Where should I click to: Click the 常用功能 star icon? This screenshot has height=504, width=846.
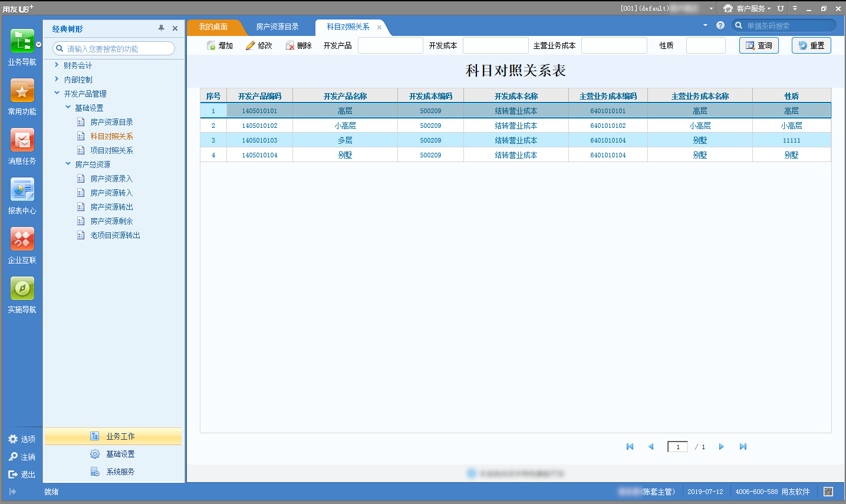(22, 91)
